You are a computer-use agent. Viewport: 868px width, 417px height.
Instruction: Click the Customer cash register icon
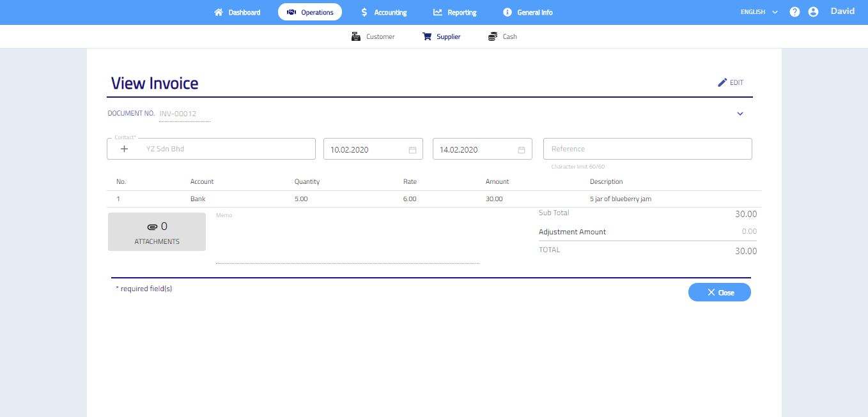[x=356, y=37]
